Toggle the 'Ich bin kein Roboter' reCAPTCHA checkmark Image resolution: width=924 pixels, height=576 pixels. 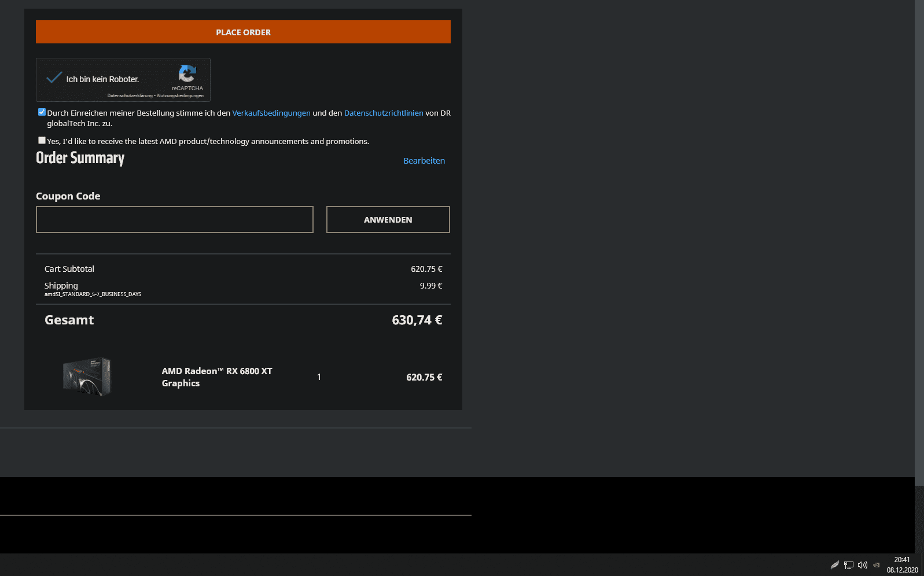coord(54,78)
